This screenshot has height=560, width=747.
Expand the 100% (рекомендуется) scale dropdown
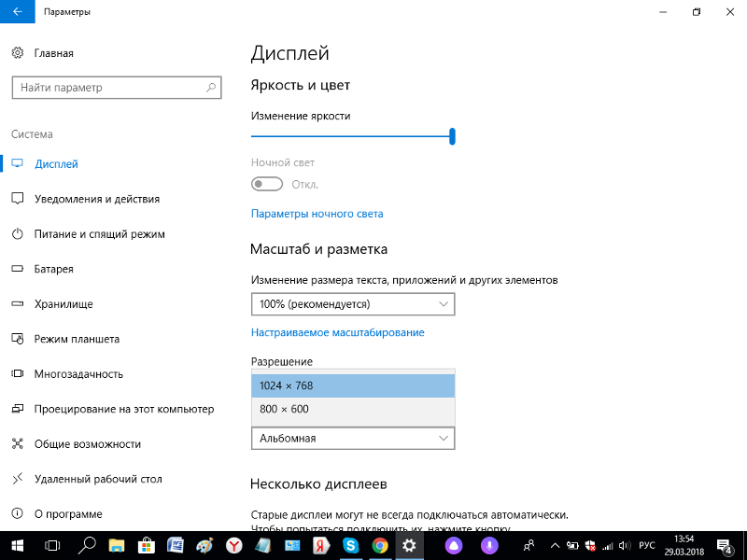click(353, 304)
